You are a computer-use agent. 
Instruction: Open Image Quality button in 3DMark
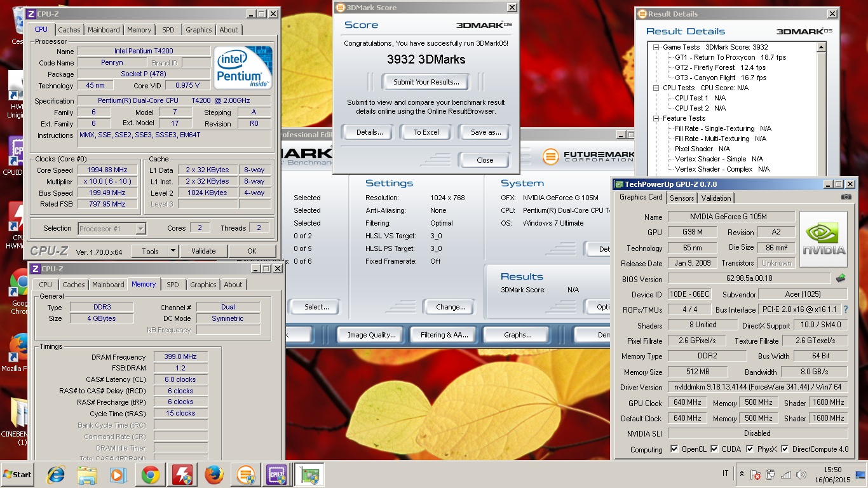coord(371,335)
